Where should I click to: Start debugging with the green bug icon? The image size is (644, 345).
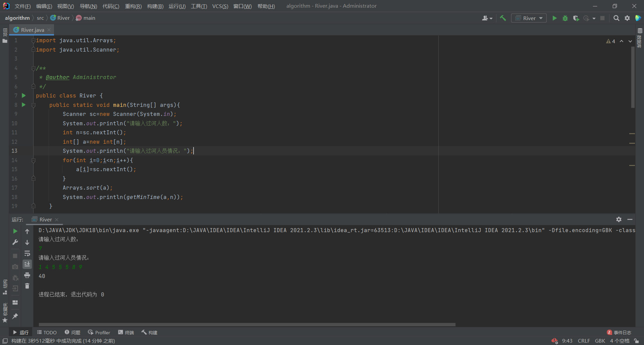pyautogui.click(x=565, y=18)
